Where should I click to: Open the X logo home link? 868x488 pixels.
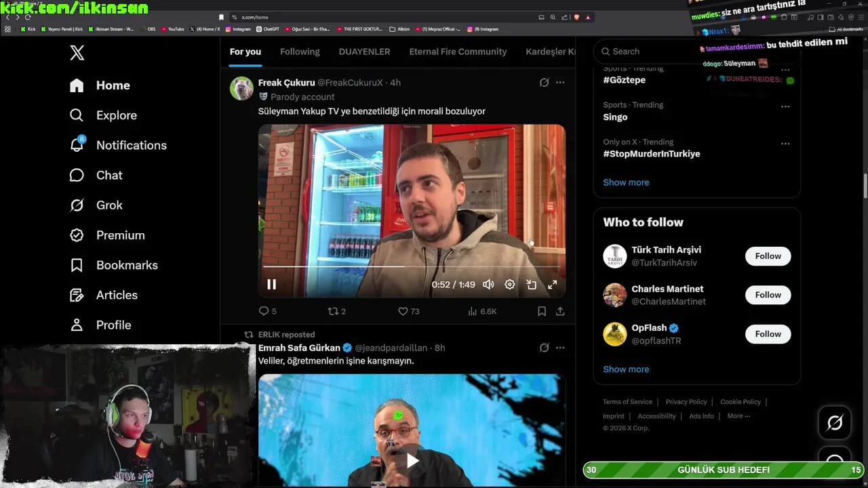pyautogui.click(x=77, y=52)
